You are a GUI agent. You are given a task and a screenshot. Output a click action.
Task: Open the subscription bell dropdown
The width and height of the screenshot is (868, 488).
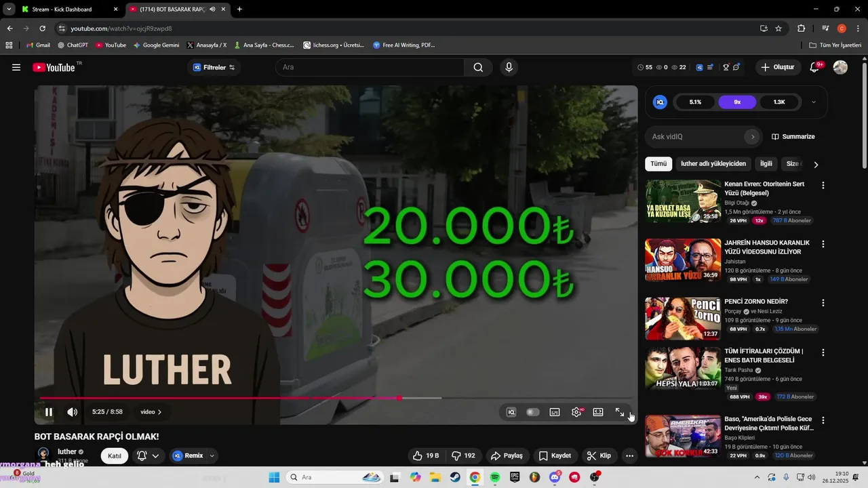[x=149, y=456]
